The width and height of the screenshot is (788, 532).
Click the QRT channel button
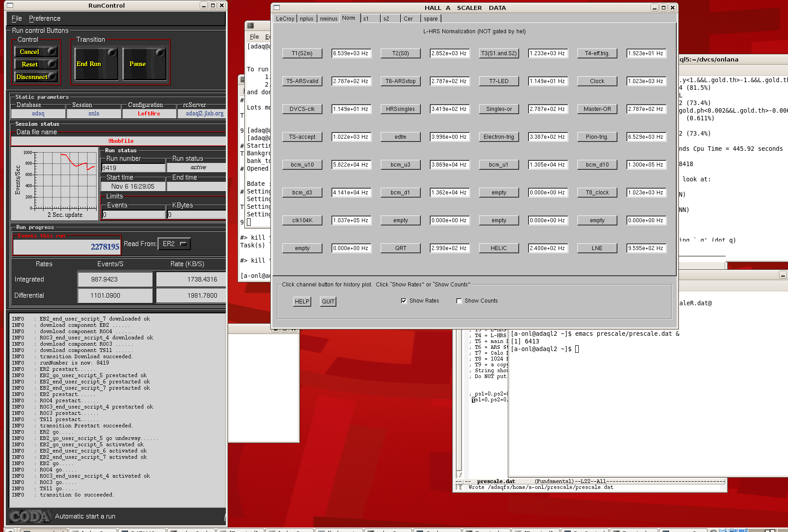401,248
